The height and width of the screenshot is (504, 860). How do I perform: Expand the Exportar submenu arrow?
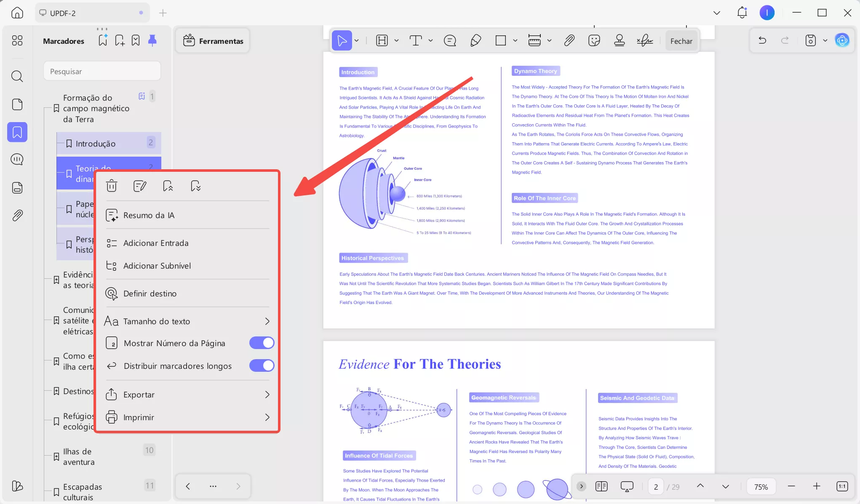[x=267, y=395]
